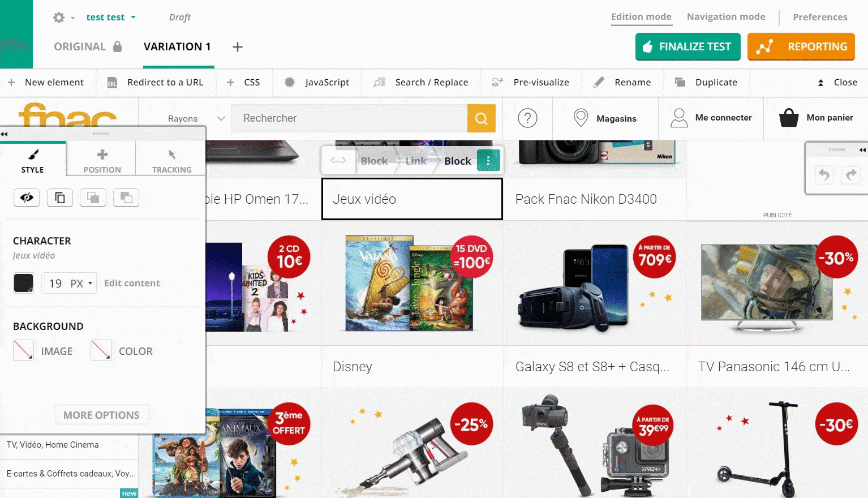
Task: Click Pre-visualize option
Action: click(x=530, y=83)
